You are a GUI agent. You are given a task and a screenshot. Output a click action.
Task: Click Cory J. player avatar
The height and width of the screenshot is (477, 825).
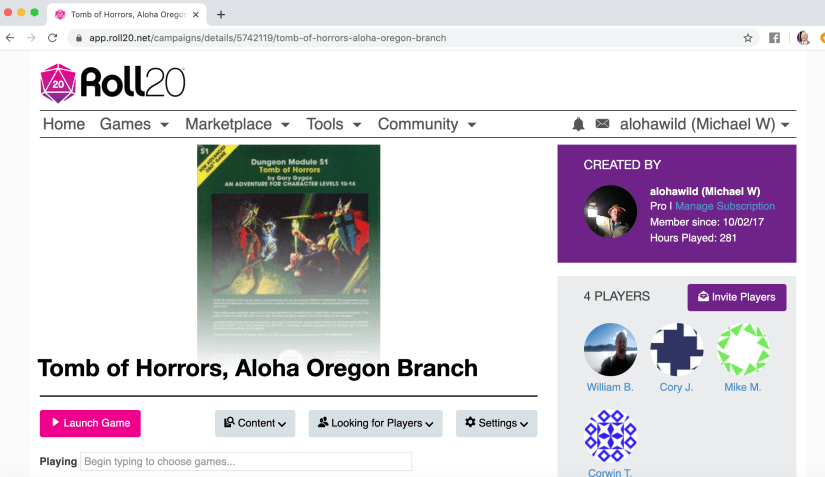[x=677, y=349]
